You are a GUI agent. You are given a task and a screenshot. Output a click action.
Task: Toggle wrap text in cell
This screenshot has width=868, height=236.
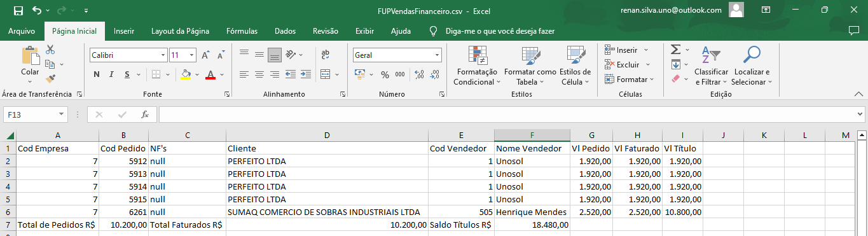326,55
